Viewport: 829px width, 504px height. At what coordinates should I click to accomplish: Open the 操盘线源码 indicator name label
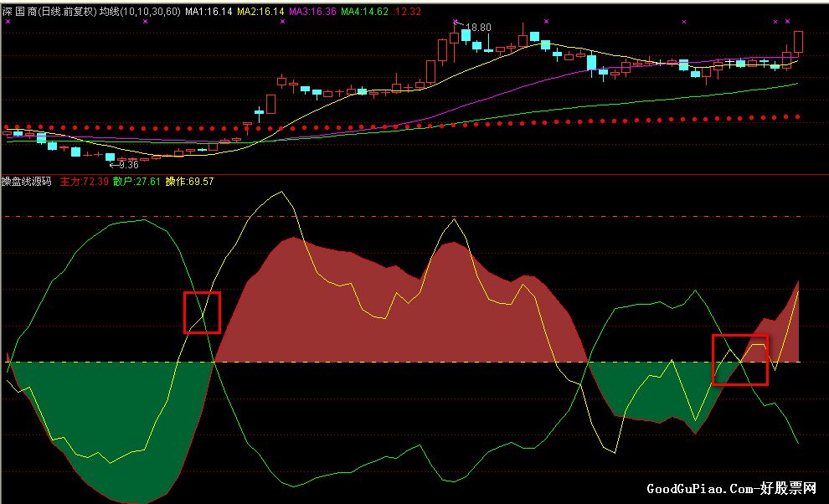click(x=27, y=182)
